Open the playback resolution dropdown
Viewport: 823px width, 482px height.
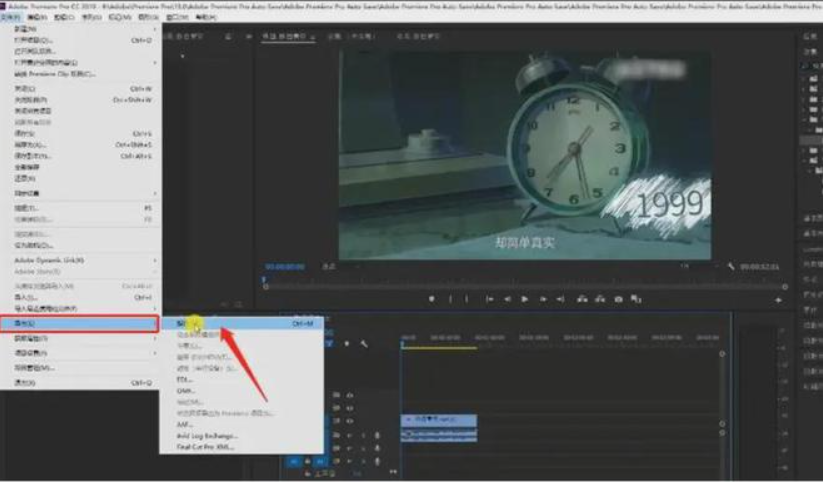pyautogui.click(x=698, y=267)
